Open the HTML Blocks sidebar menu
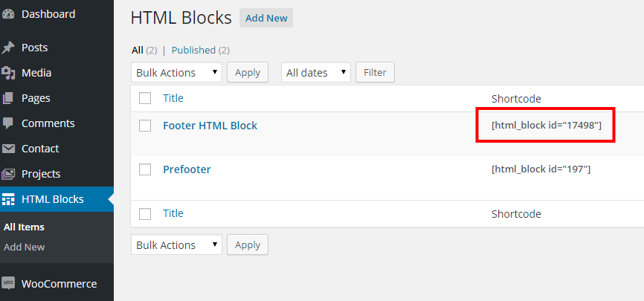 point(52,199)
